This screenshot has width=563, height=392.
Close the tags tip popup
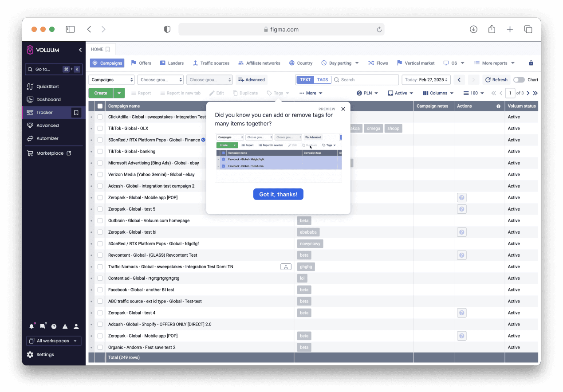click(343, 109)
